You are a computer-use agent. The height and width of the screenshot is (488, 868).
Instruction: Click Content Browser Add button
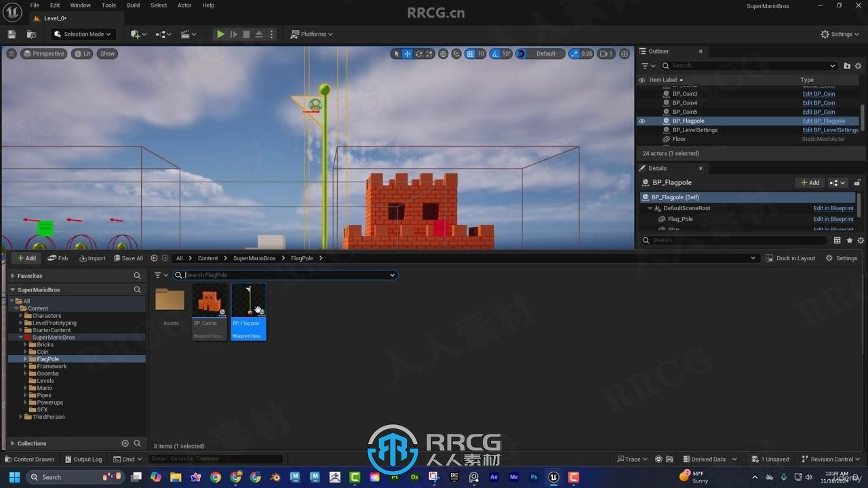[x=26, y=258]
